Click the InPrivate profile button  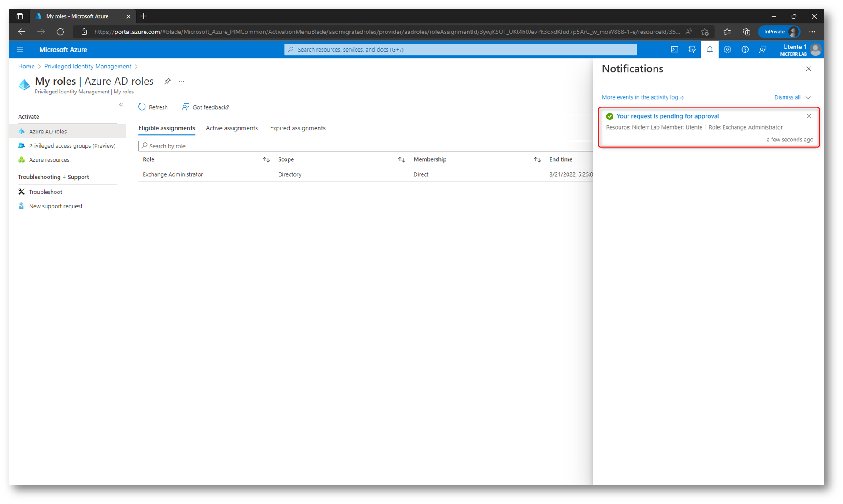779,32
